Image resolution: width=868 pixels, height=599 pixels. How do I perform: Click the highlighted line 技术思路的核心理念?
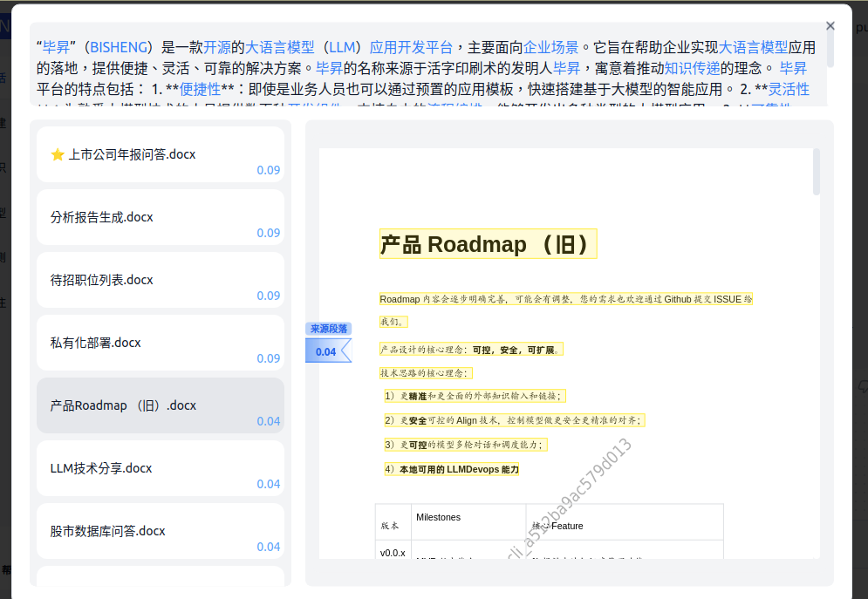pos(426,373)
